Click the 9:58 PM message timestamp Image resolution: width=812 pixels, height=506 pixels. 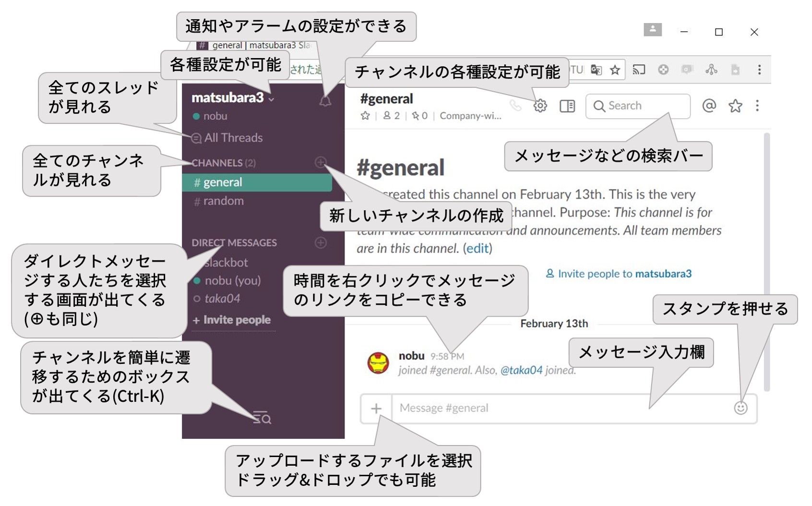(447, 356)
